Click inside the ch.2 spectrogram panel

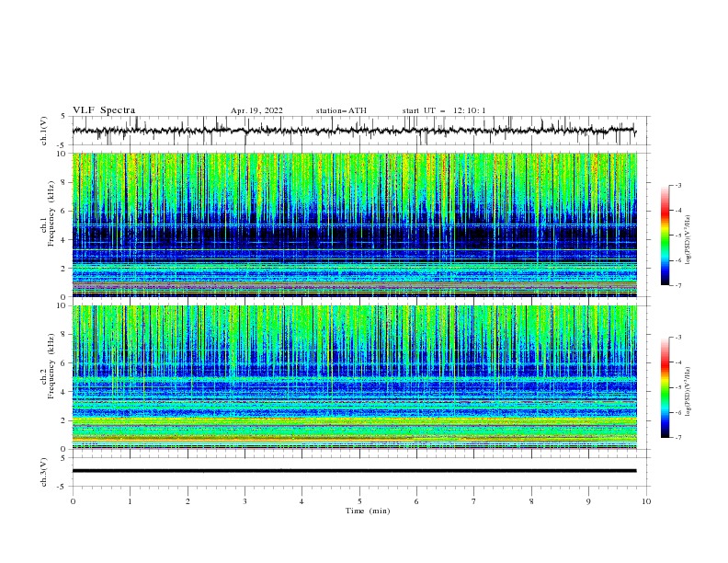click(x=355, y=377)
